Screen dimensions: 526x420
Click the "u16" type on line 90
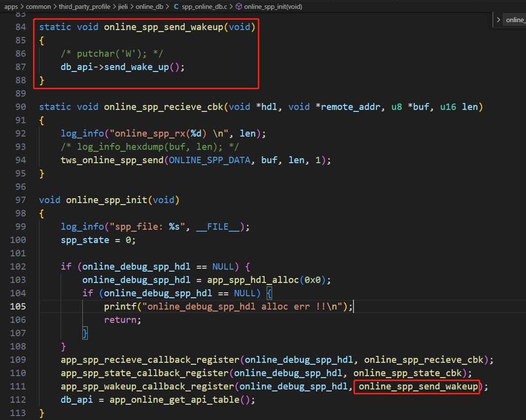pos(448,106)
